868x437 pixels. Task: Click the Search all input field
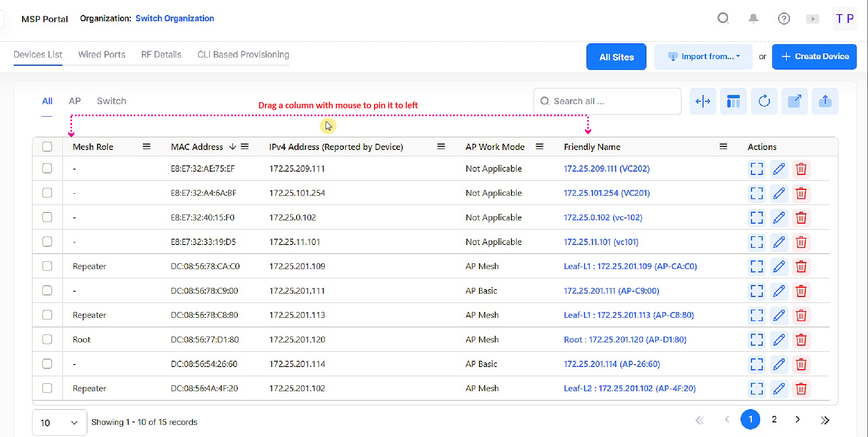tap(612, 101)
